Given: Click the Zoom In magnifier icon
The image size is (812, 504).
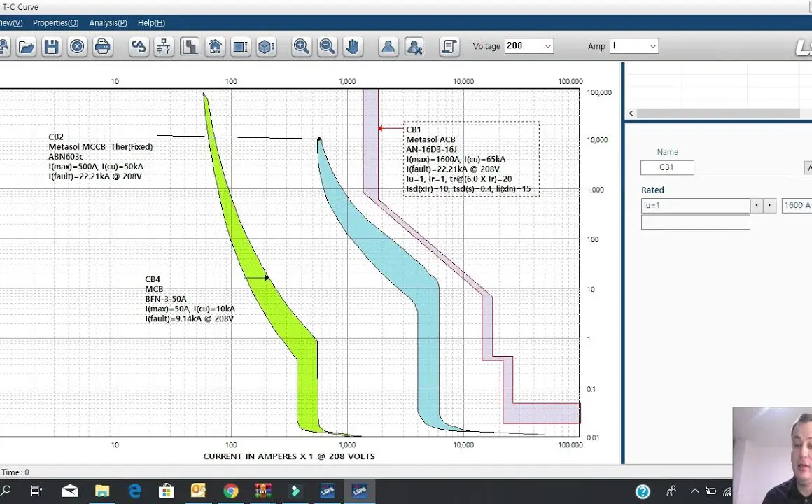Looking at the screenshot, I should [x=301, y=47].
